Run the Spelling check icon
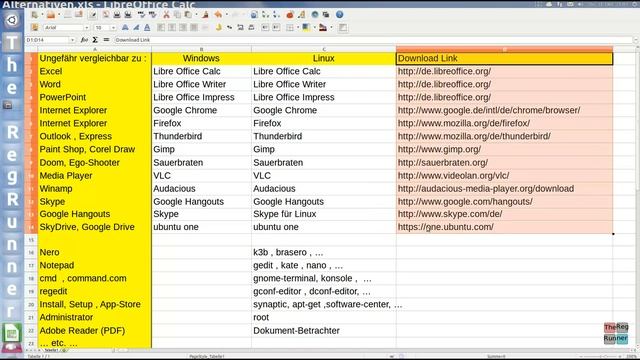The width and height of the screenshot is (640, 360). click(x=142, y=15)
